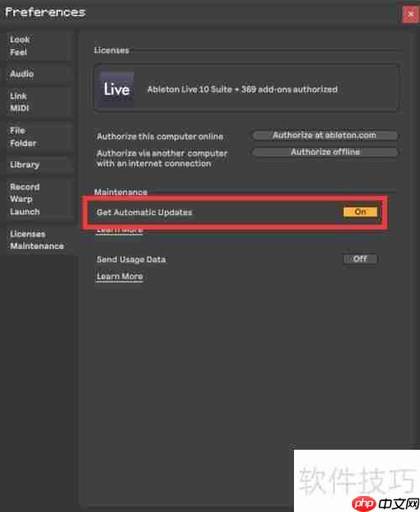Click the Maintenance section heading
The width and height of the screenshot is (420, 512).
pos(121,192)
